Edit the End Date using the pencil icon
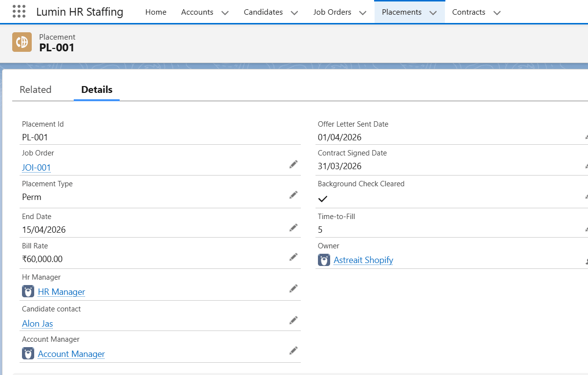 (294, 227)
